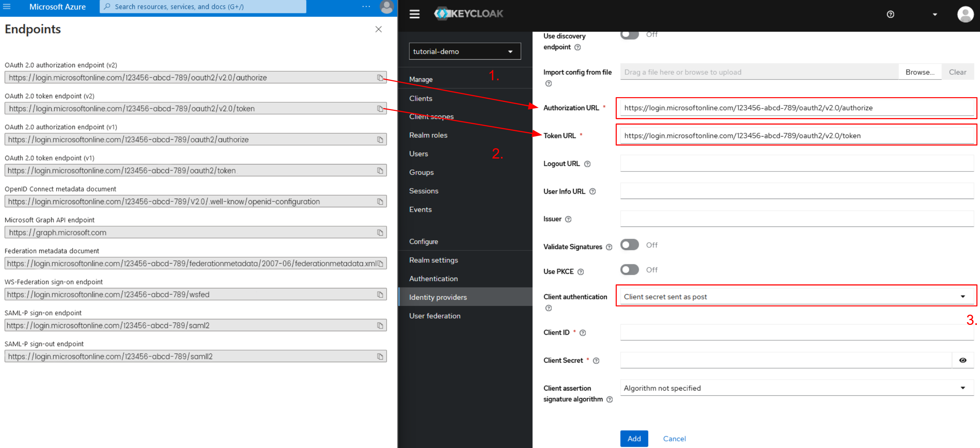Show help for Logout URL
The height and width of the screenshot is (448, 980).
587,164
